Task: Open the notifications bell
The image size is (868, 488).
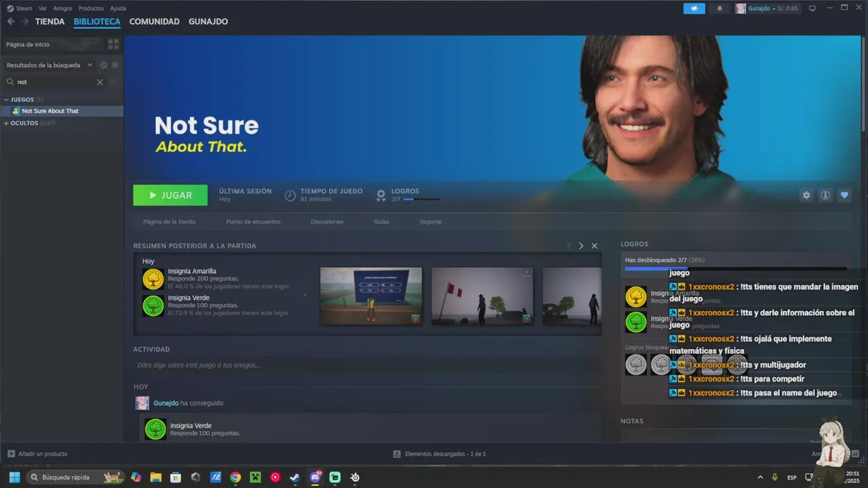Action: [x=719, y=8]
